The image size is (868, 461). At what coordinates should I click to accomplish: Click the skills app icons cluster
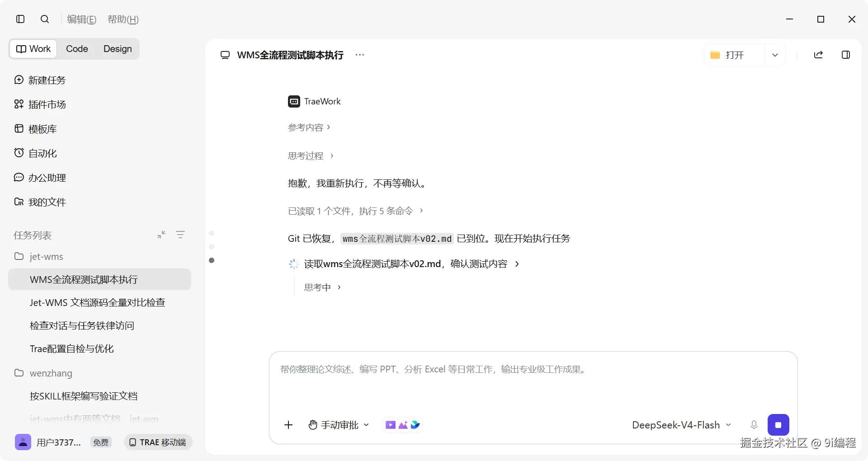point(403,425)
